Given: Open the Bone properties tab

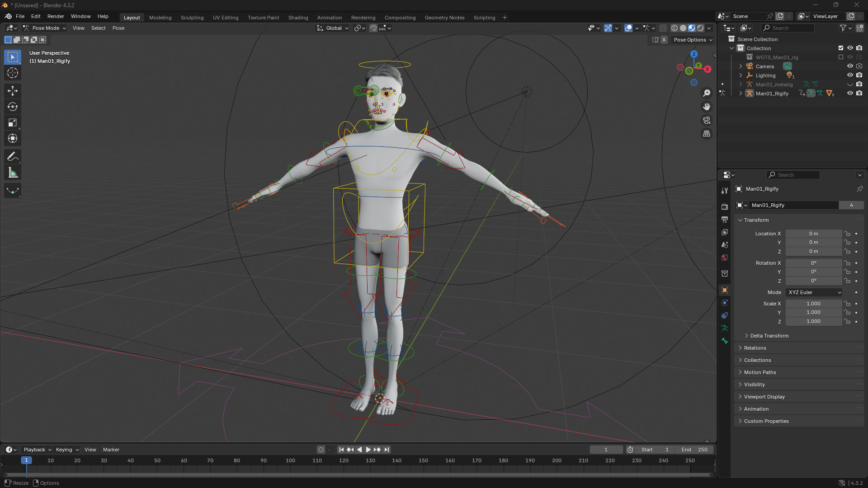Looking at the screenshot, I should [x=725, y=341].
